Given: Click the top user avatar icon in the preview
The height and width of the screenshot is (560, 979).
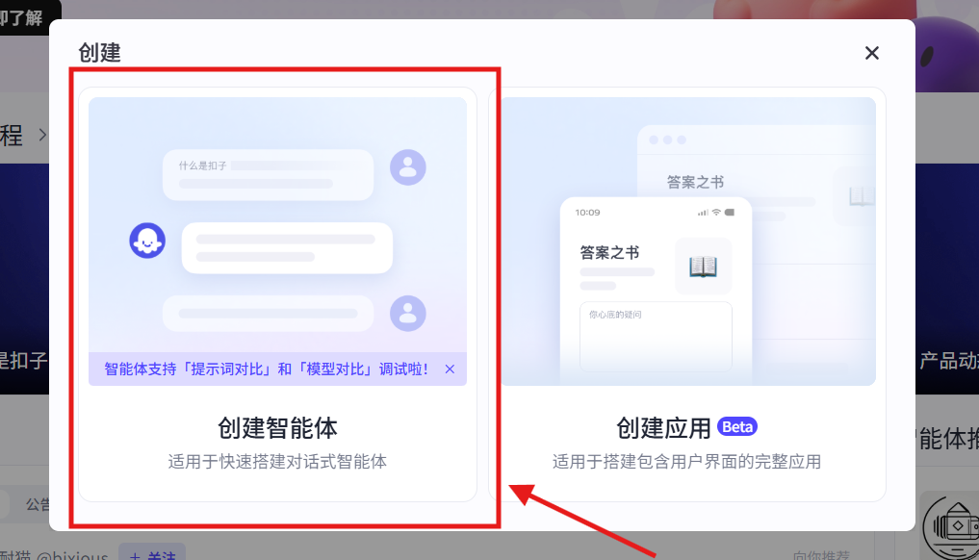Looking at the screenshot, I should tap(408, 167).
